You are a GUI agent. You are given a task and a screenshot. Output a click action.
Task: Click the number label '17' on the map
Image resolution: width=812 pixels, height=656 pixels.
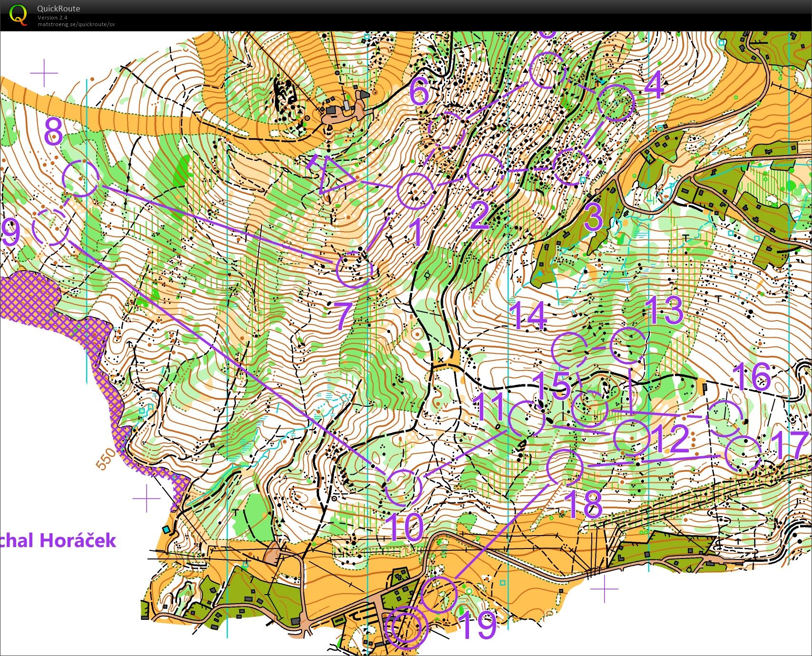[790, 446]
